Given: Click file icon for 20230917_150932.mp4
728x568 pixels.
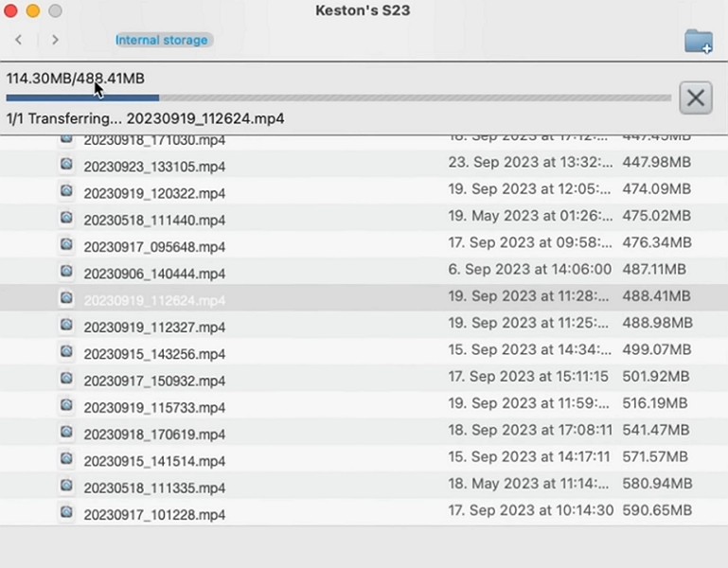Looking at the screenshot, I should click(66, 379).
